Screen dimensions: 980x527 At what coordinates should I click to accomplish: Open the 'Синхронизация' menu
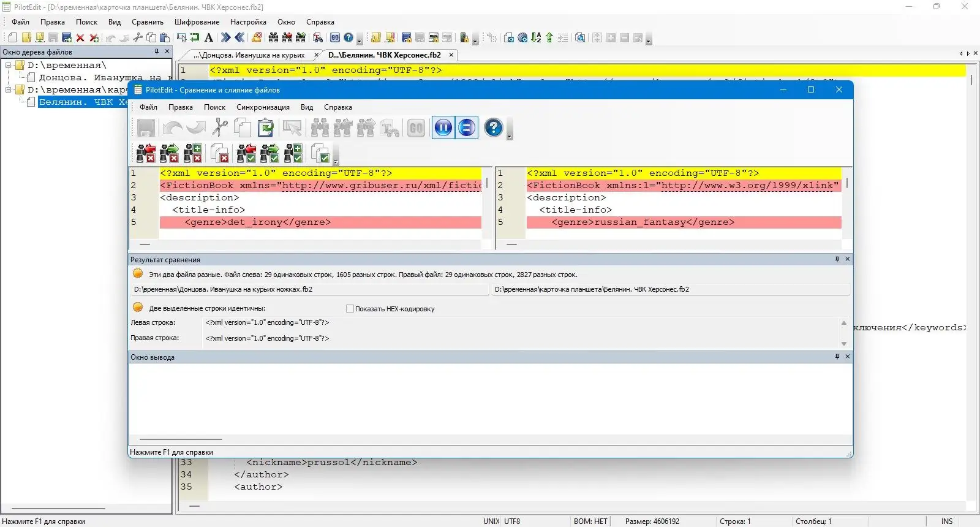coord(263,107)
